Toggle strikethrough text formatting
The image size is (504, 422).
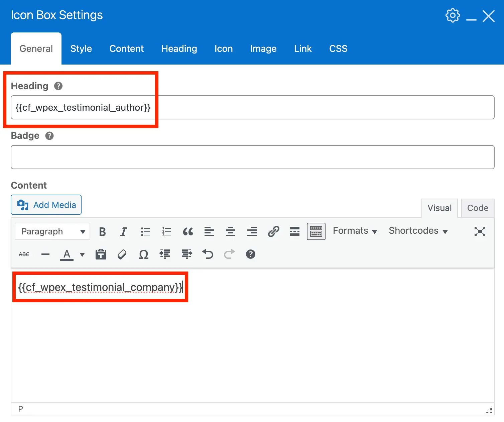pos(24,254)
